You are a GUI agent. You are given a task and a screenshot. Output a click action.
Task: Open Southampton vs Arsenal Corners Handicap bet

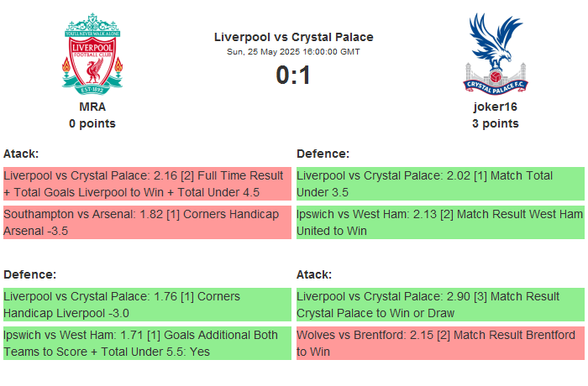point(147,222)
